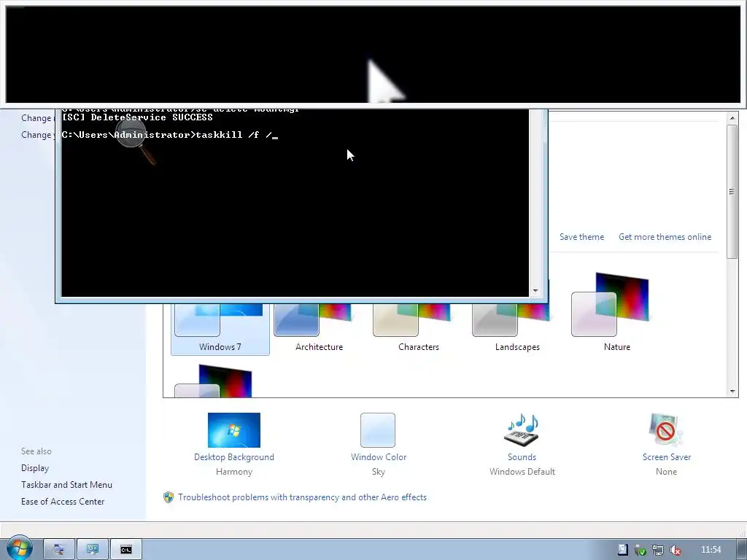Viewport: 747px width, 560px height.
Task: Select the Landscapes theme
Action: point(517,329)
